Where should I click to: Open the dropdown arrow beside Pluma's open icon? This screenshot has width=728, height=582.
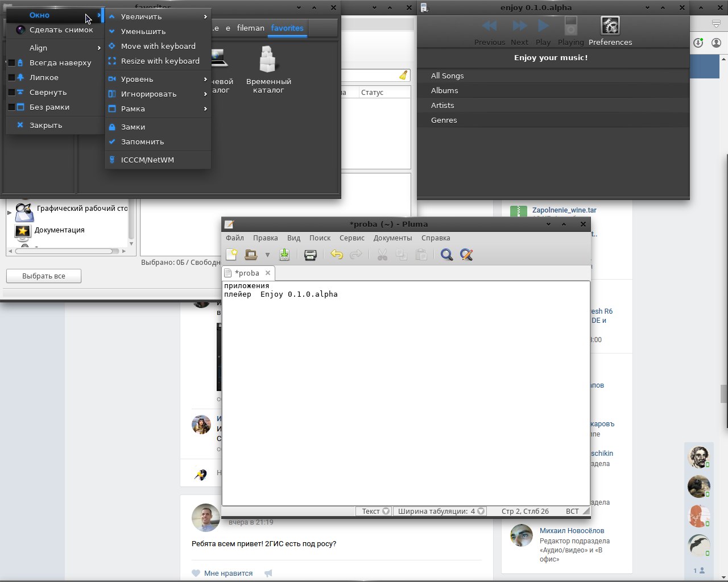267,255
